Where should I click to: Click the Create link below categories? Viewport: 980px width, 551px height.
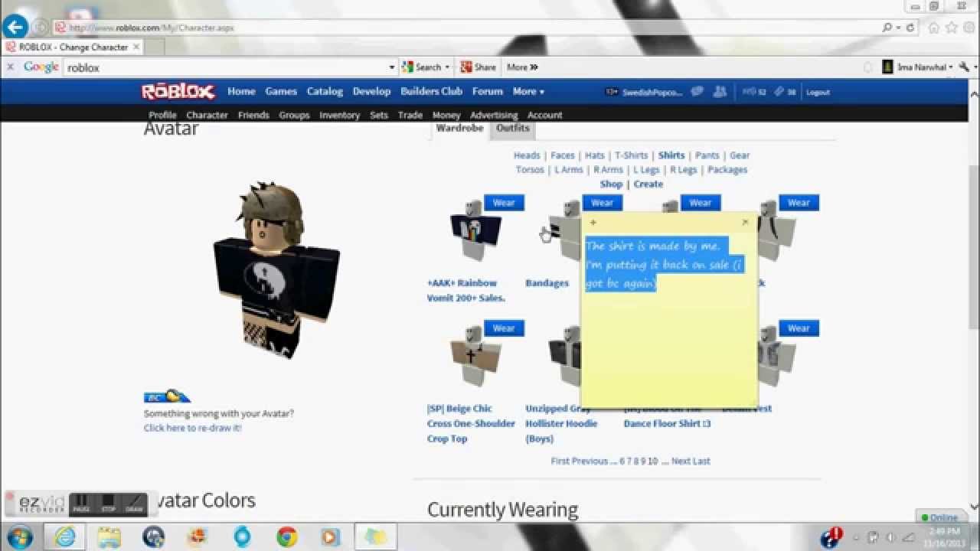click(648, 184)
